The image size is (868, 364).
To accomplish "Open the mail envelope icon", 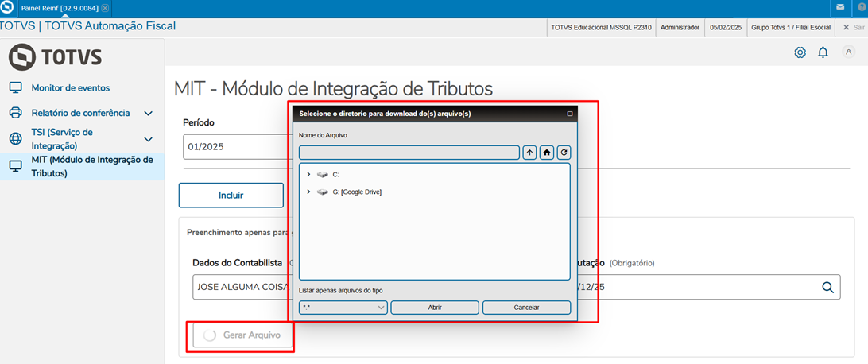I will click(x=840, y=8).
